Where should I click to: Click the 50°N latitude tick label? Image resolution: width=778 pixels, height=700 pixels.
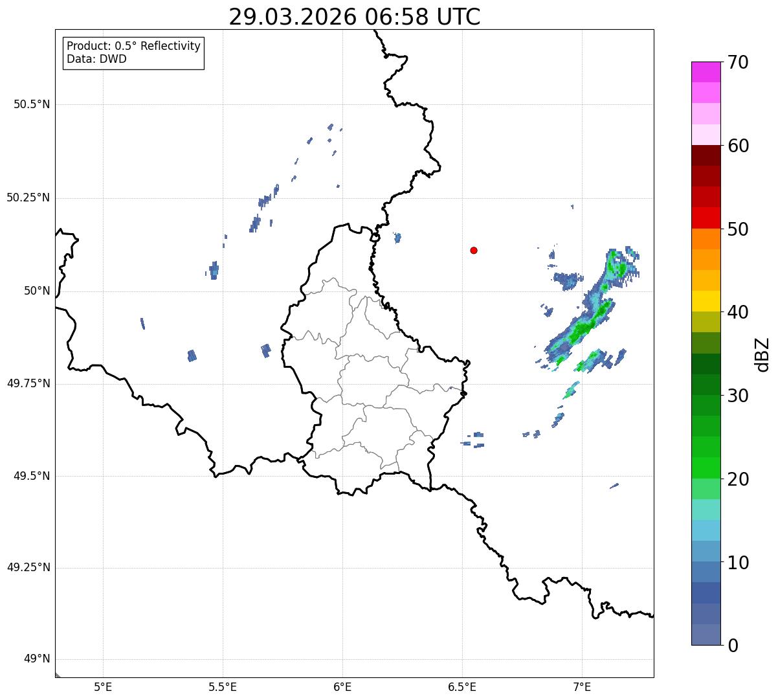(x=37, y=291)
